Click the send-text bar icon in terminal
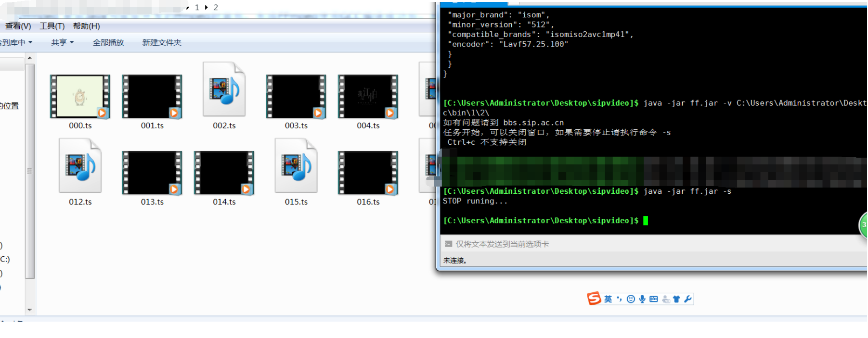Screen dimensions: 868x338 [448, 244]
